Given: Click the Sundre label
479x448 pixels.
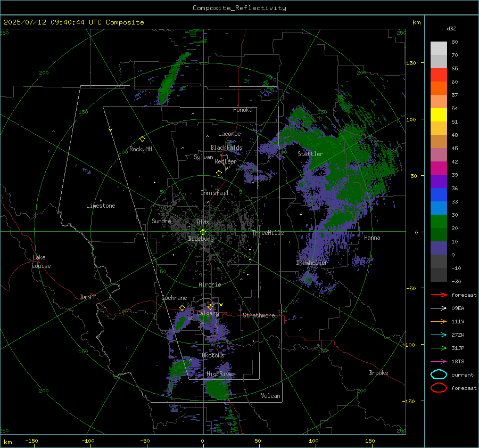Looking at the screenshot, I should (x=161, y=221).
